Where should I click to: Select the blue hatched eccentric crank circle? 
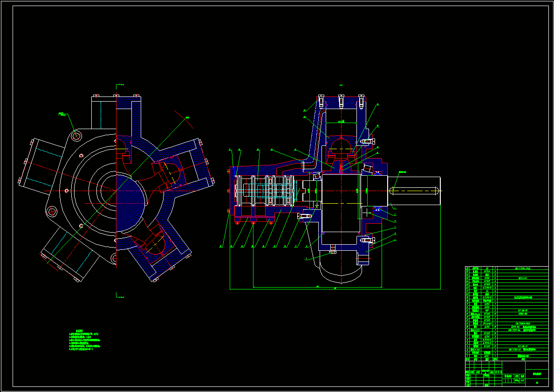130,203
